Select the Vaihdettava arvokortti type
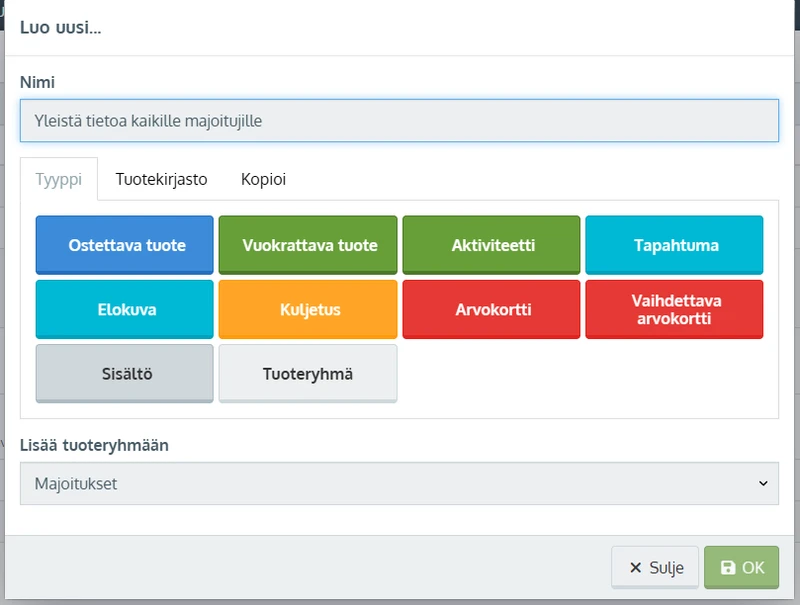The height and width of the screenshot is (605, 800). click(674, 309)
